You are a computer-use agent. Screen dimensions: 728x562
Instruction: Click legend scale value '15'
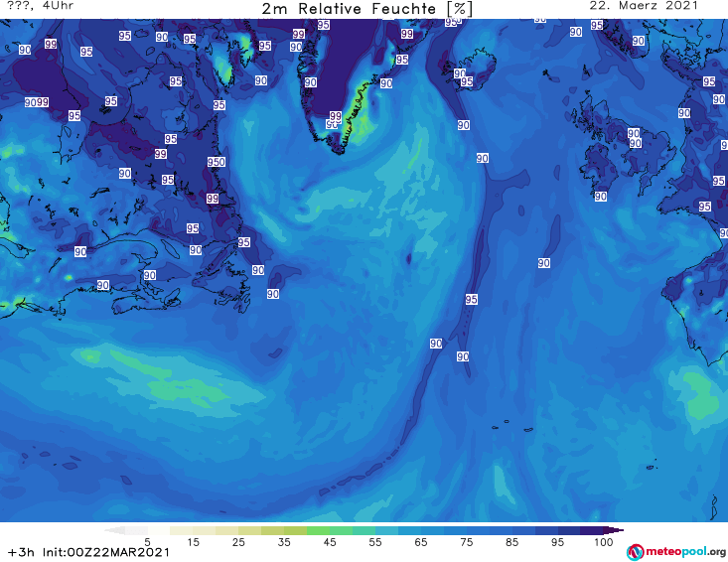(x=193, y=542)
